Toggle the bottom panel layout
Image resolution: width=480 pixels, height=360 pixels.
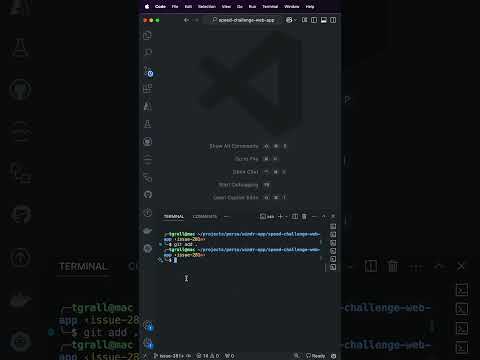point(323,20)
